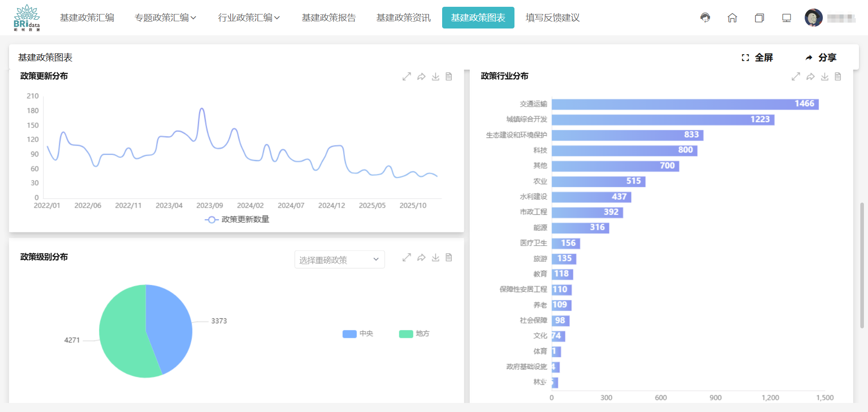The width and height of the screenshot is (868, 412).
Task: Click 旅游 bar showing 135
Action: pyautogui.click(x=564, y=259)
